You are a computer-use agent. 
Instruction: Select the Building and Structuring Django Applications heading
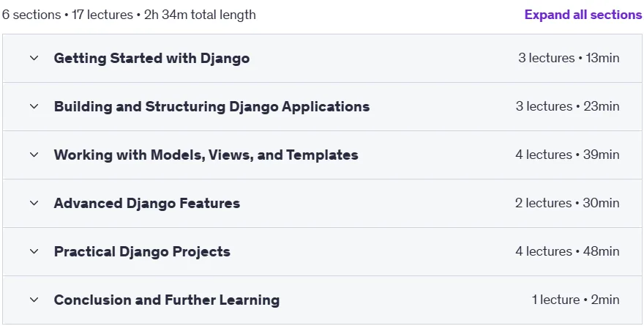point(211,106)
